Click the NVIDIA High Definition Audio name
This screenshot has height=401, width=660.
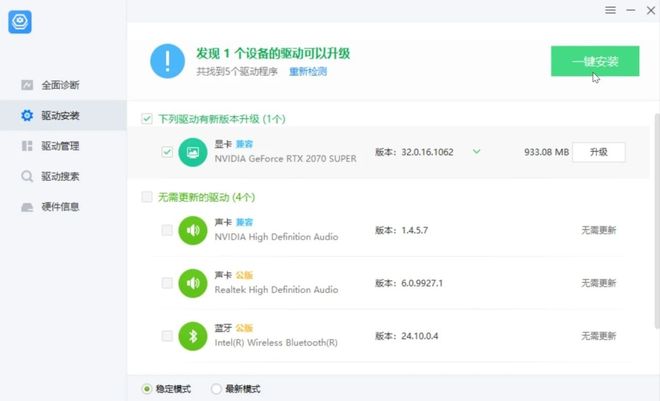click(276, 237)
